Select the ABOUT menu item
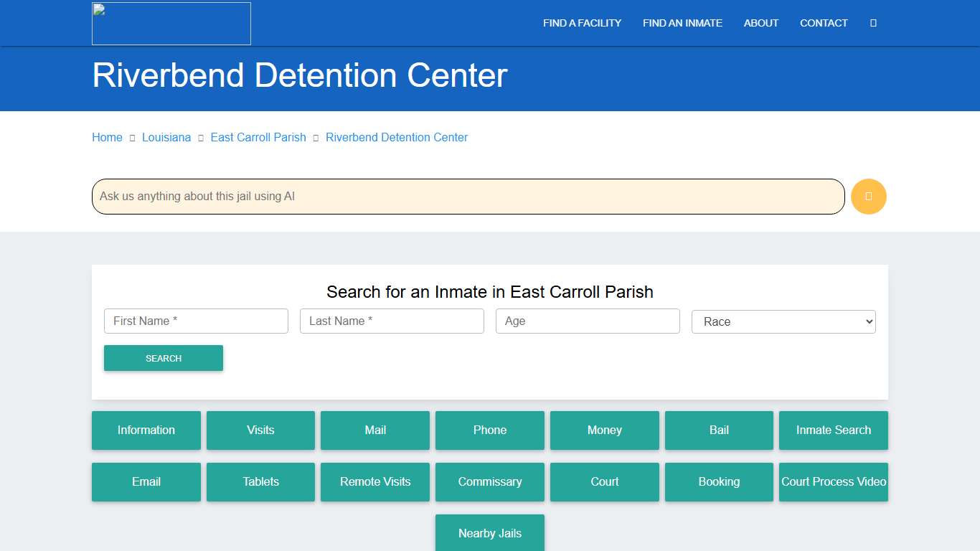 click(x=760, y=23)
